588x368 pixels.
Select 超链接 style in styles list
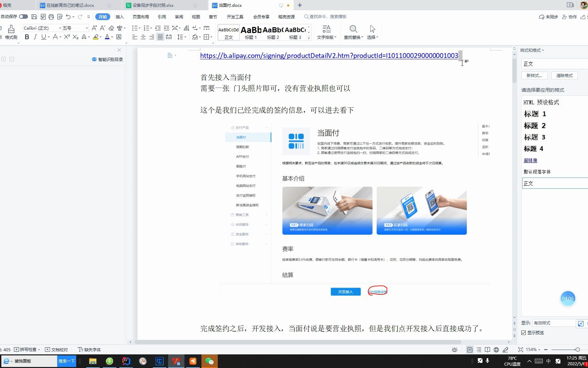530,160
